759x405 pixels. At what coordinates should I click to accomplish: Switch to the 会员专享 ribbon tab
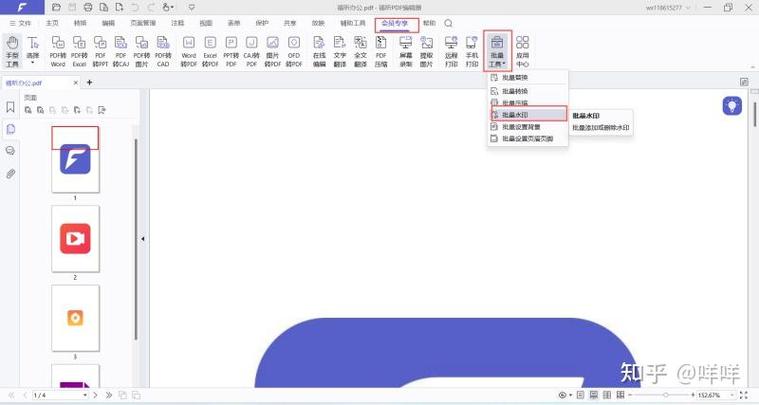(x=396, y=22)
